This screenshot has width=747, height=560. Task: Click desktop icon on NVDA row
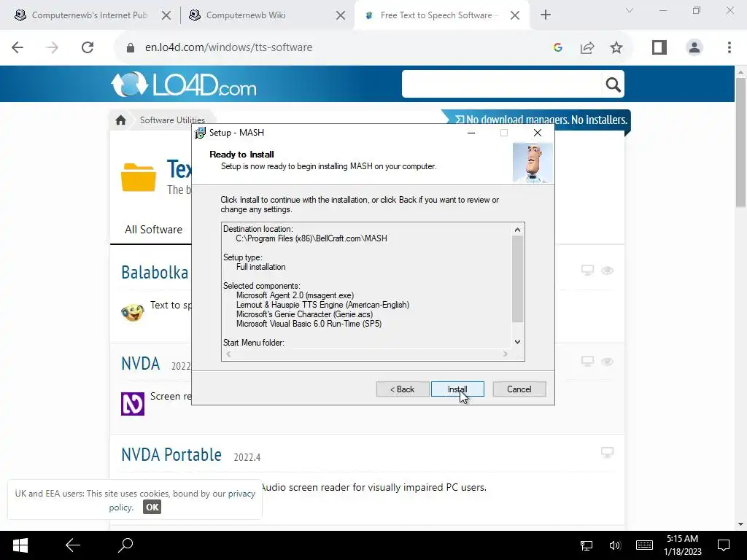[x=587, y=362]
